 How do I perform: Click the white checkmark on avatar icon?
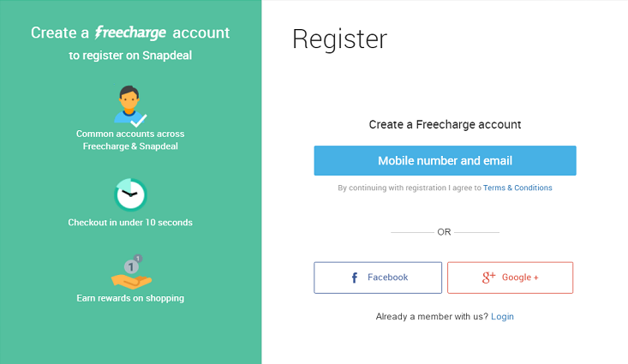coord(139,121)
